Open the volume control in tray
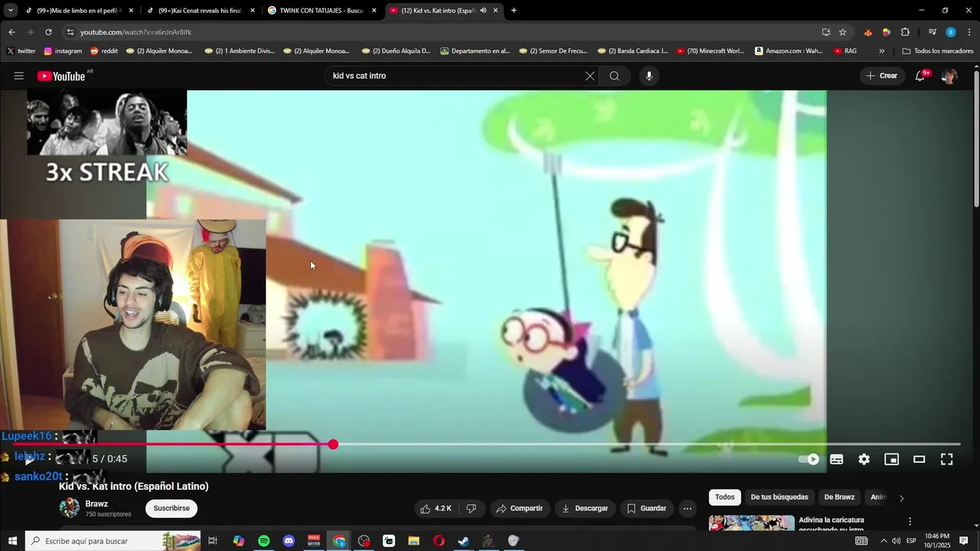Screen dimensions: 980x551 coord(896,541)
